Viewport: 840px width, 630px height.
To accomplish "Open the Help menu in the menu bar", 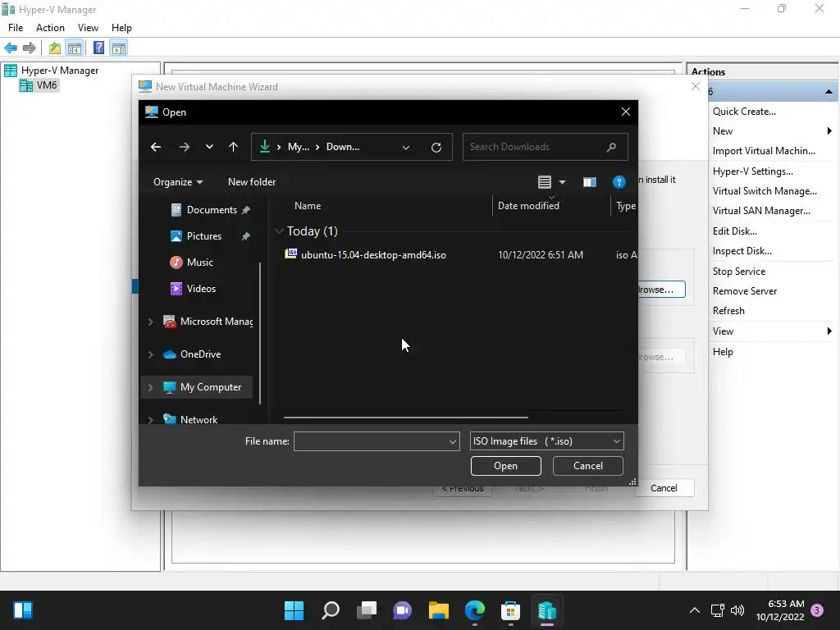I will pos(121,28).
